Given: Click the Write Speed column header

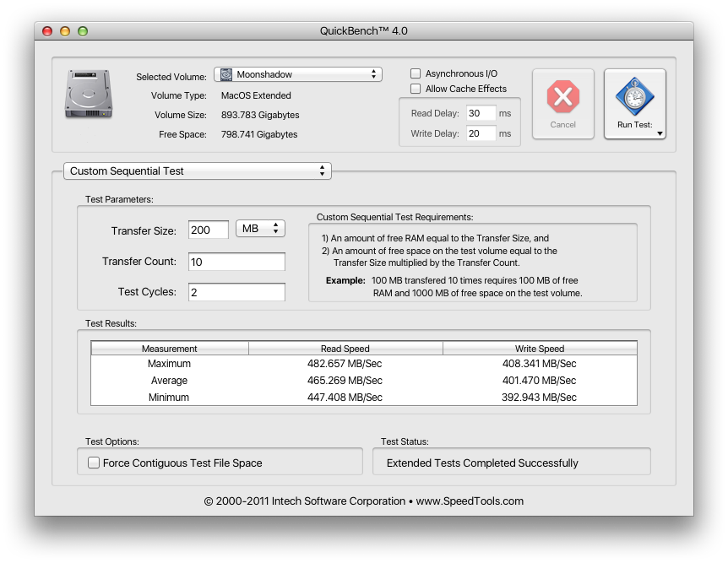Looking at the screenshot, I should [539, 349].
